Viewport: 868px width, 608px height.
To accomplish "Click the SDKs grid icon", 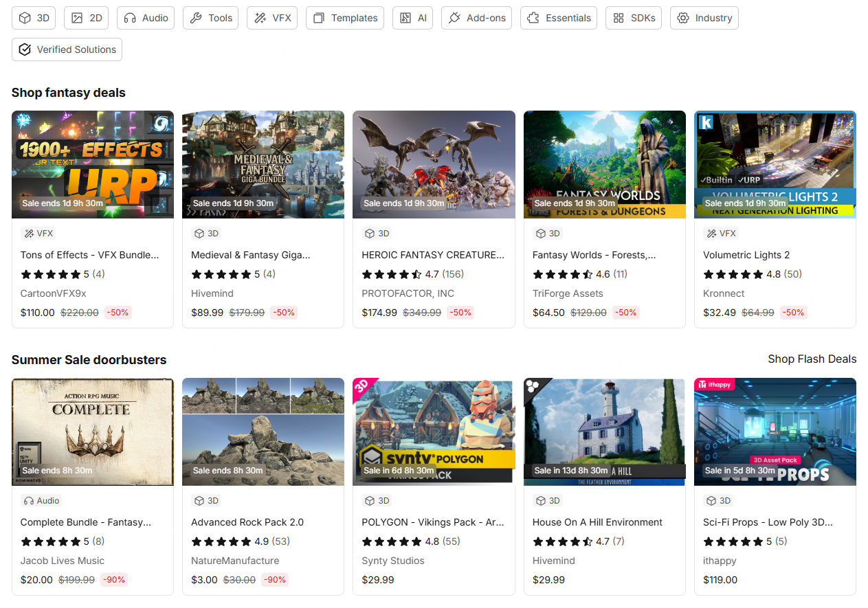I will point(619,18).
